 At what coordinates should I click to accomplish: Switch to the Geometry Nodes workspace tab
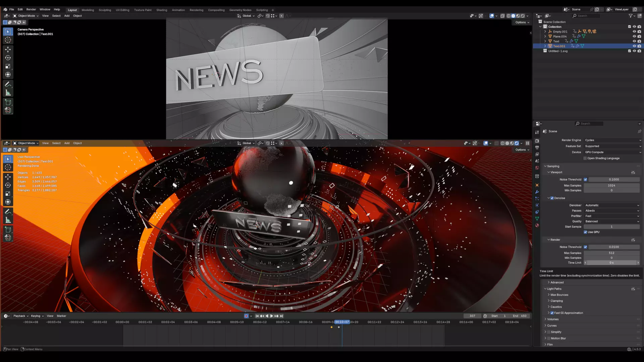coord(240,10)
